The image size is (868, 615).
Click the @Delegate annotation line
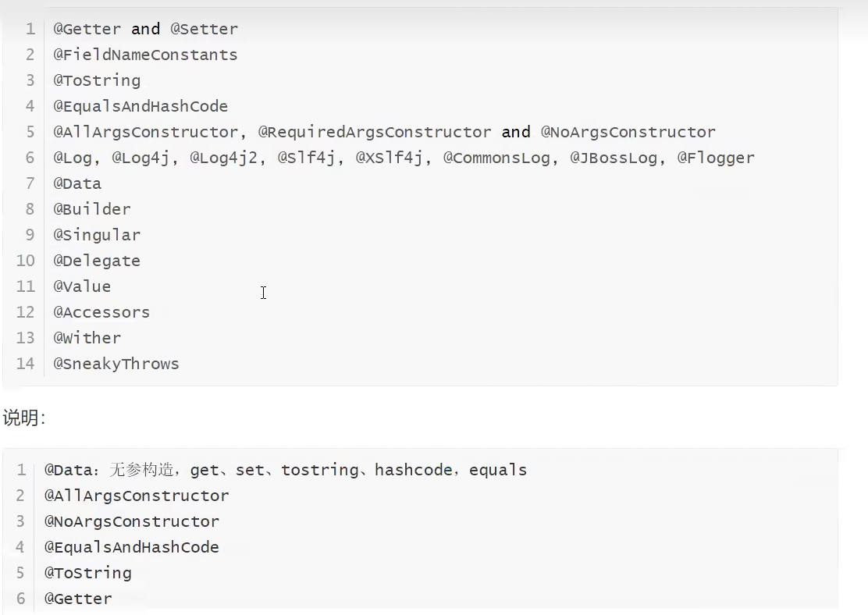click(x=97, y=261)
